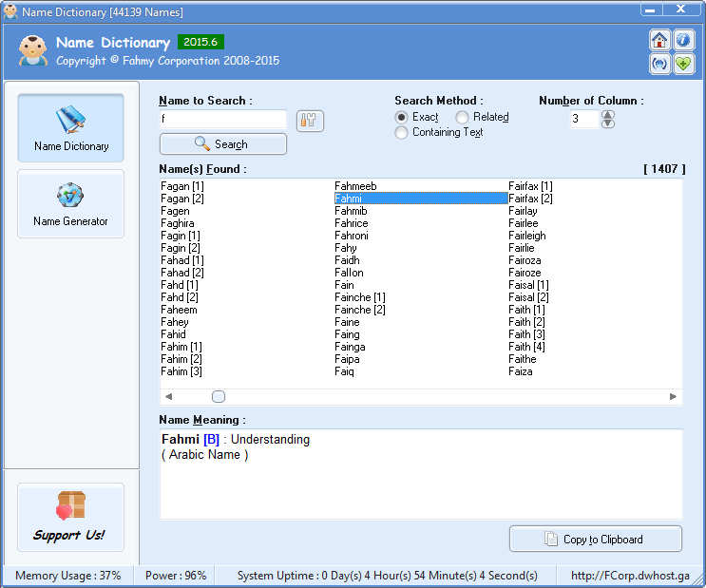Minimize the Name Dictionary window
This screenshot has width=706, height=588.
click(650, 9)
